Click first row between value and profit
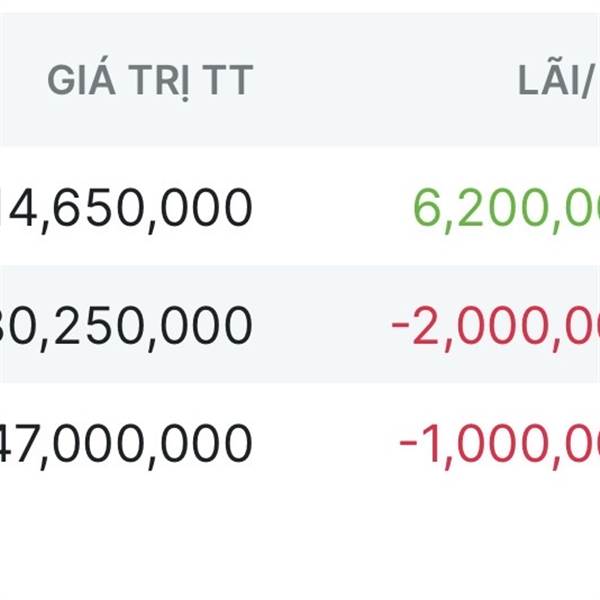 [x=330, y=207]
